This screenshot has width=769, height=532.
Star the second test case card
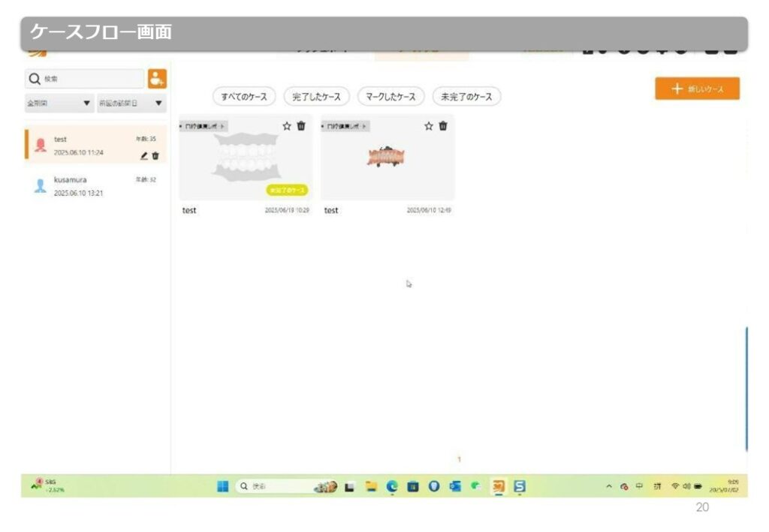(x=429, y=126)
